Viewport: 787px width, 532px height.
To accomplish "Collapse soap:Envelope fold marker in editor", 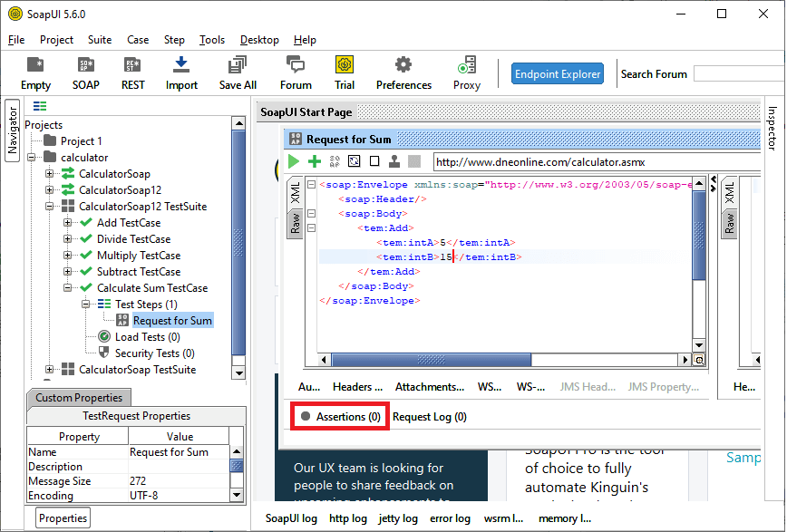I will (311, 184).
